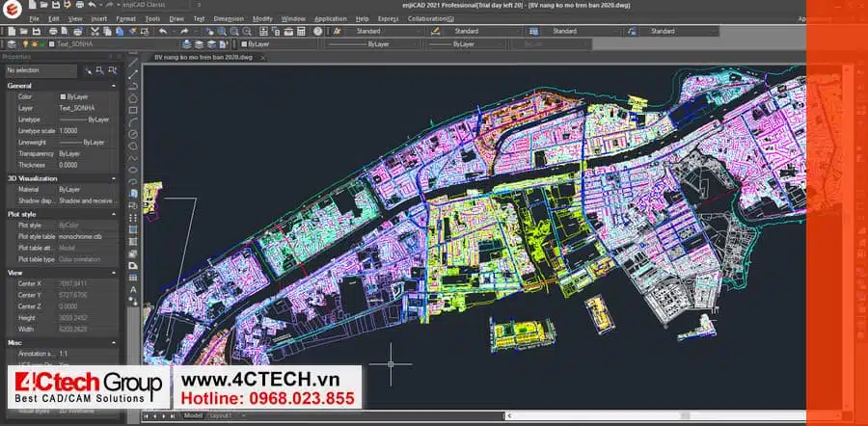The height and width of the screenshot is (426, 868).
Task: Collapse the Plot style section
Action: pos(114,214)
